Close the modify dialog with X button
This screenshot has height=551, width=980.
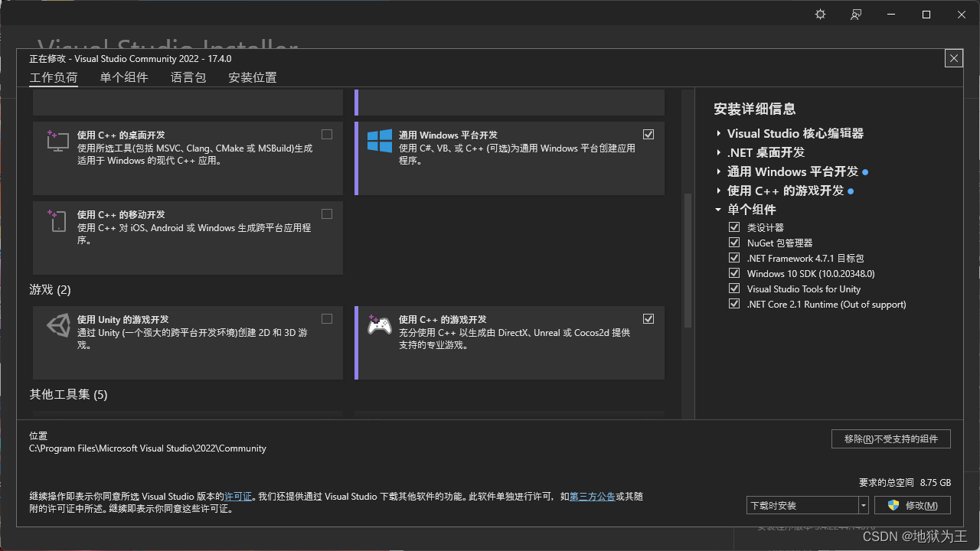953,58
